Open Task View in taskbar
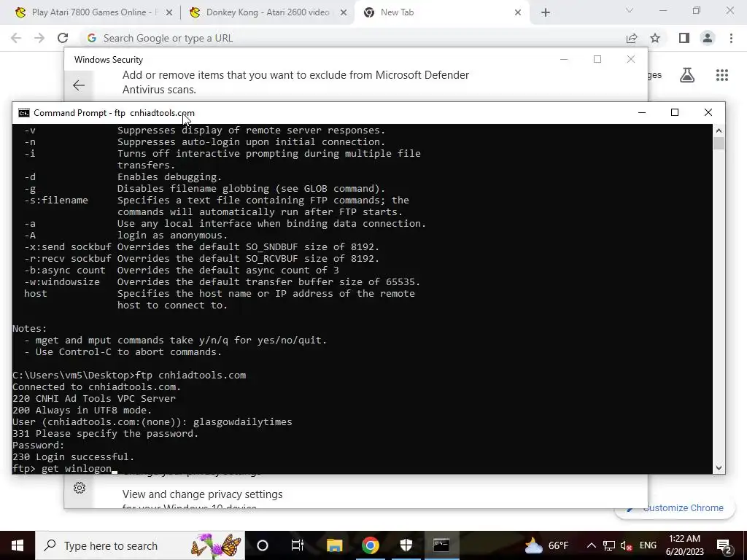The width and height of the screenshot is (747, 560). click(x=298, y=545)
